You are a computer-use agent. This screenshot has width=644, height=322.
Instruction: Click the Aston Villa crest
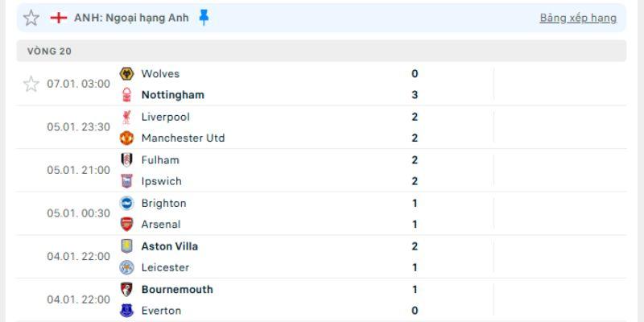[126, 246]
